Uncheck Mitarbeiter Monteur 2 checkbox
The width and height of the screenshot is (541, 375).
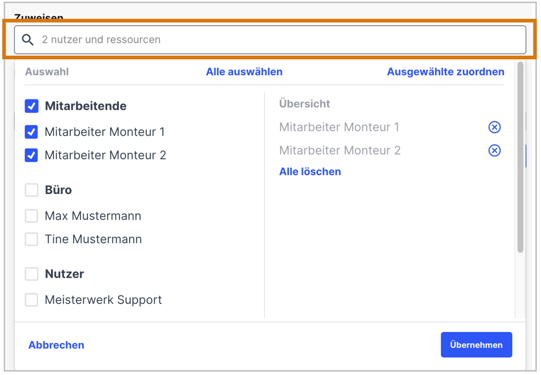[x=31, y=155]
